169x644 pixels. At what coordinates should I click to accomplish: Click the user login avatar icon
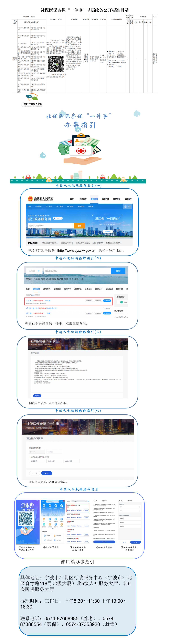(125, 207)
